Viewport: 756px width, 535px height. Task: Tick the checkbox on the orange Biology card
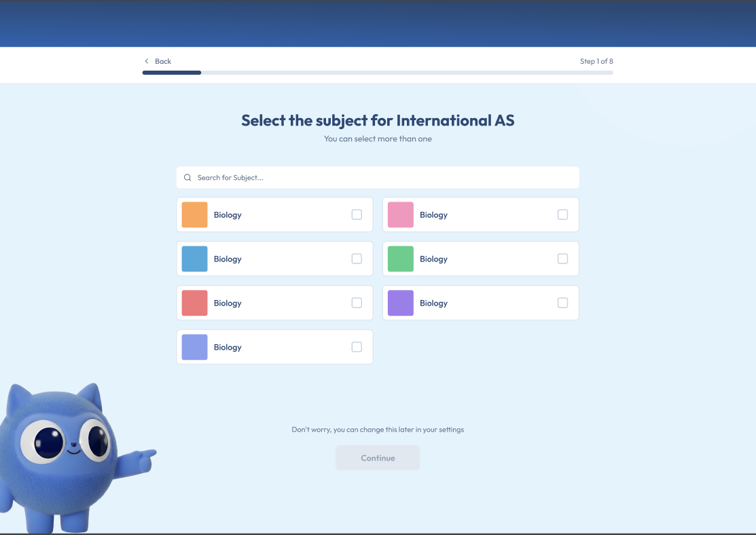point(357,215)
